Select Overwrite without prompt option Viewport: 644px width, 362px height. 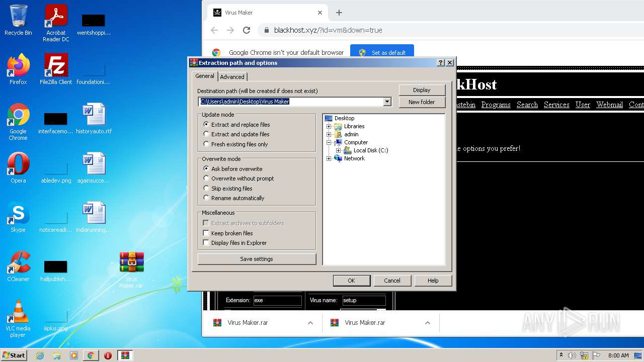238,178
